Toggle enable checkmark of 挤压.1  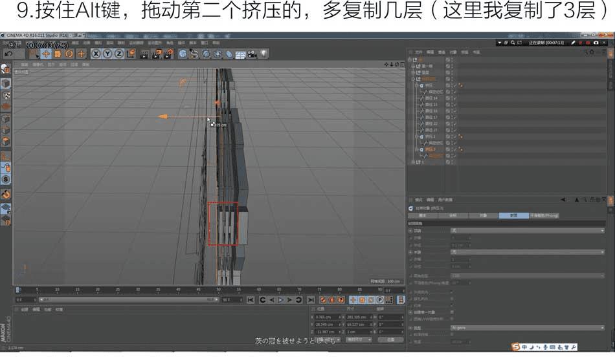coord(454,137)
